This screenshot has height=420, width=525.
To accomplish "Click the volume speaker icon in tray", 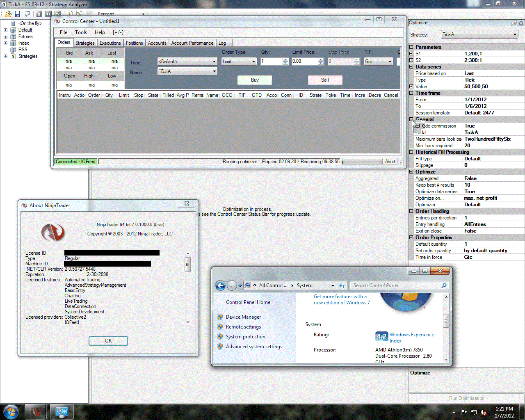I will coord(484,412).
